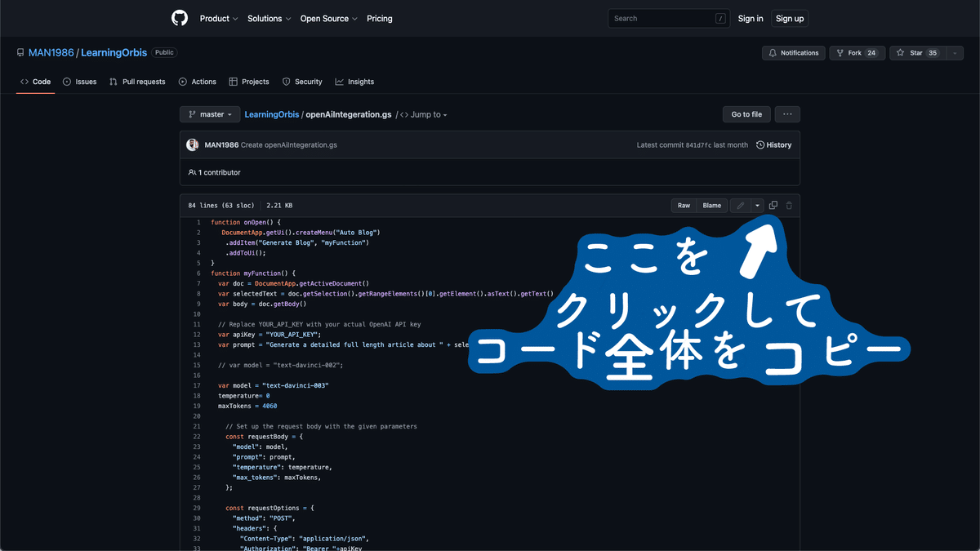
Task: Open "Create openAiIntegeration.gs" commit message
Action: [x=289, y=144]
